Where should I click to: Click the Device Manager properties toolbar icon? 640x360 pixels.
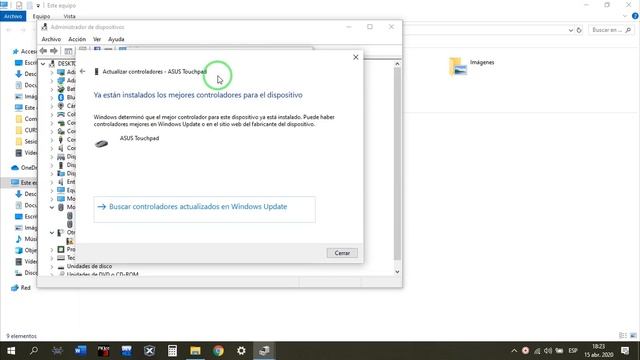[68, 51]
